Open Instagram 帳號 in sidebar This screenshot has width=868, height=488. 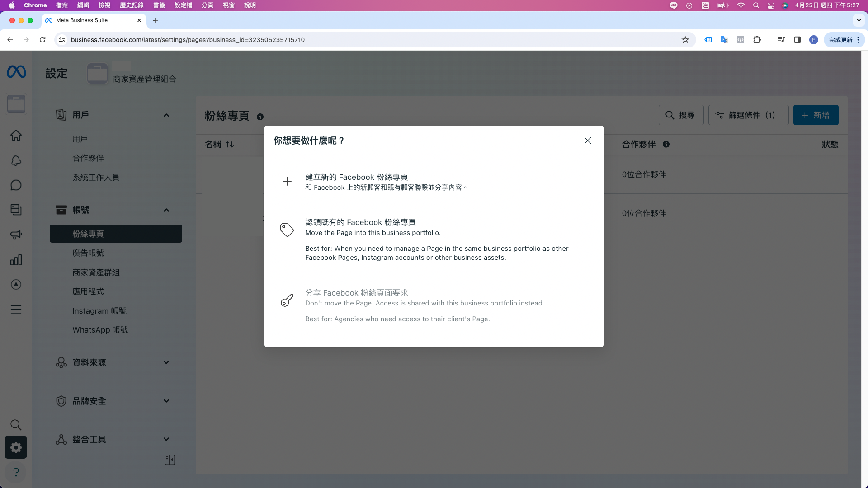pyautogui.click(x=99, y=311)
